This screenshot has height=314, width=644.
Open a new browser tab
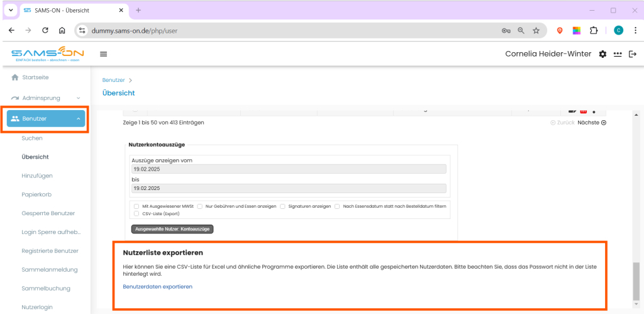tap(138, 10)
